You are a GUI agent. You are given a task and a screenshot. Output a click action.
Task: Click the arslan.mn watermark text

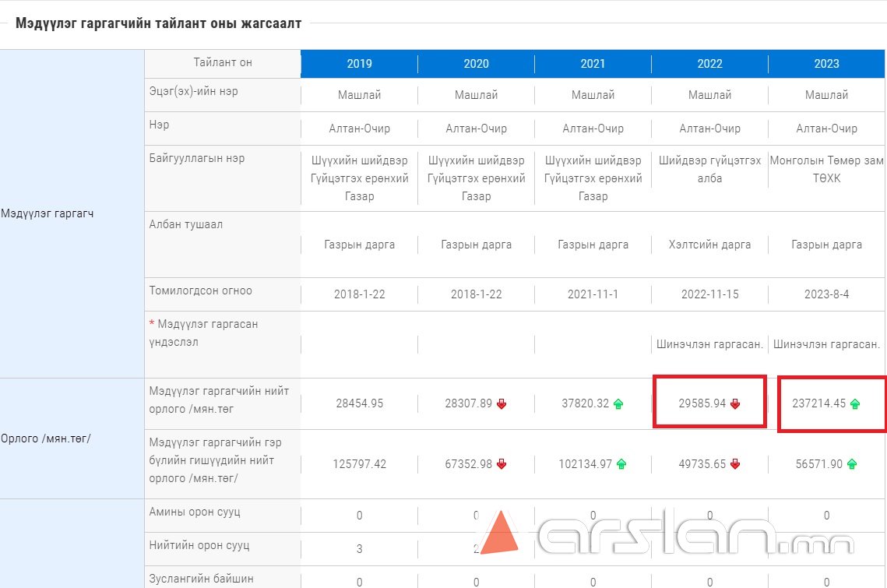[x=693, y=537]
